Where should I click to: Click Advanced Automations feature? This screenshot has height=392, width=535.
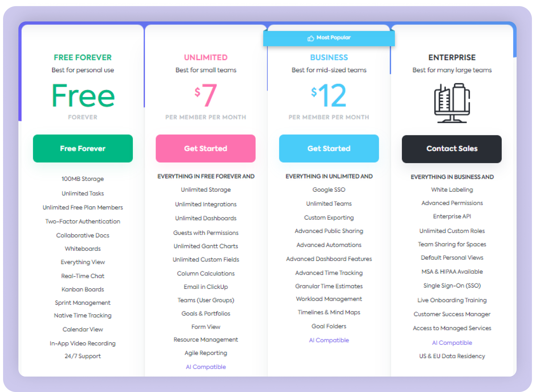tap(329, 245)
